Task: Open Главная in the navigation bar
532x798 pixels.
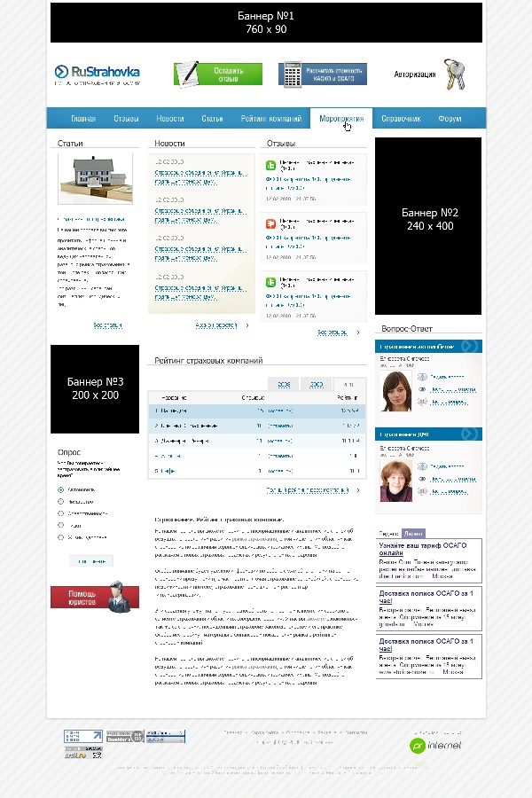Action: [83, 119]
